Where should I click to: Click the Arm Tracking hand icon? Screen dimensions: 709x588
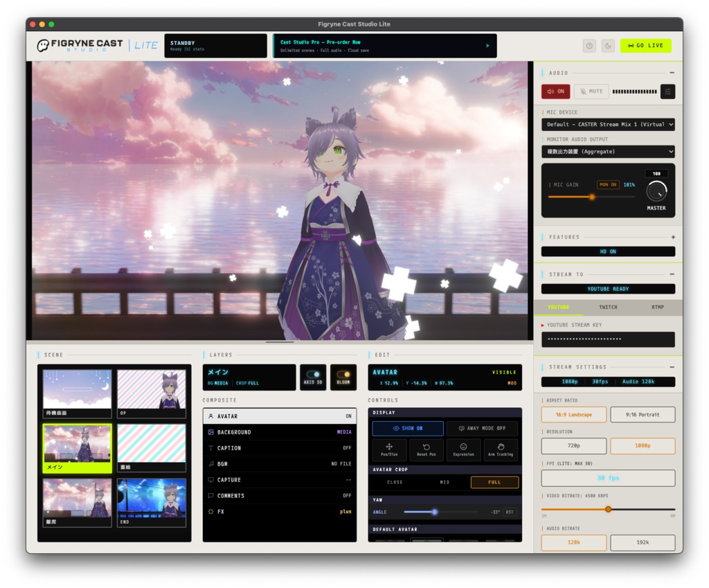tap(501, 449)
